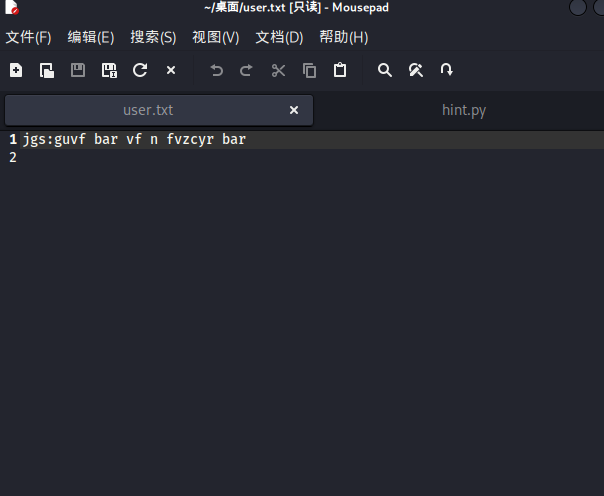Click the Paste clipboard icon
Viewport: 604px width, 496px height.
point(340,70)
